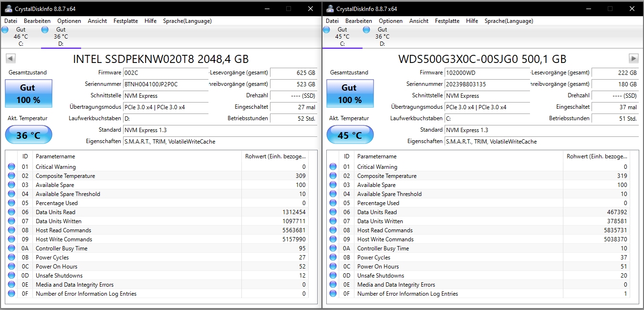Click status orb of Media and Data Integrity Errors, right window
Image resolution: width=644 pixels, height=310 pixels.
[333, 285]
